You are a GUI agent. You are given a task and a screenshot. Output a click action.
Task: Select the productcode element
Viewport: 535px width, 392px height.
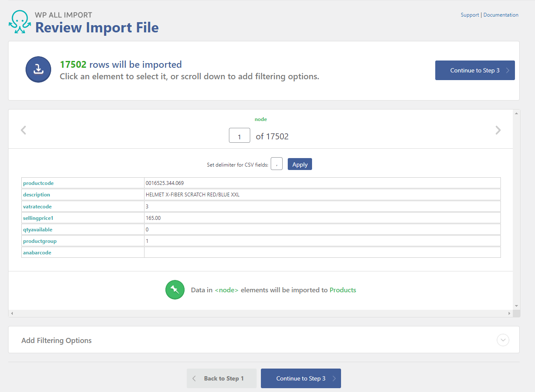(x=38, y=183)
